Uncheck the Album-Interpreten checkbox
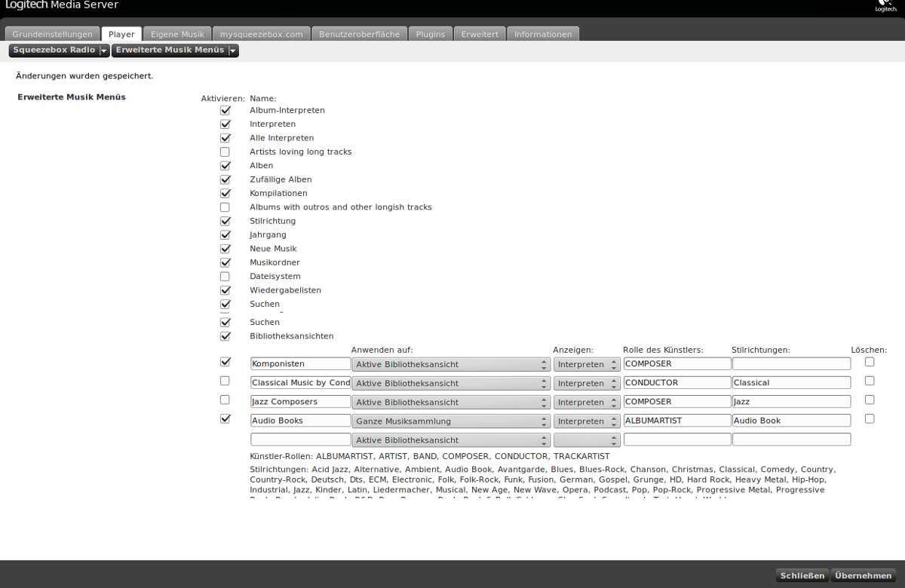The height and width of the screenshot is (588, 905). coord(225,111)
